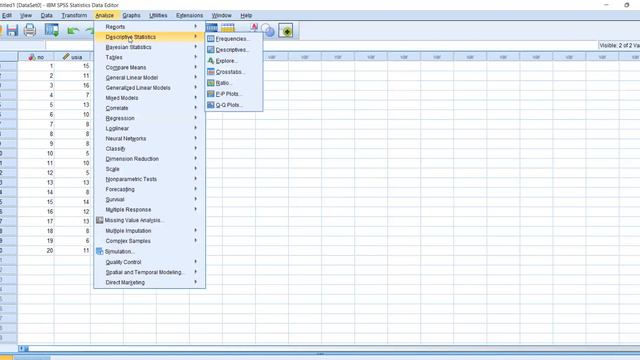The width and height of the screenshot is (640, 360).
Task: Expand the General Linear Model arrow
Action: [196, 78]
